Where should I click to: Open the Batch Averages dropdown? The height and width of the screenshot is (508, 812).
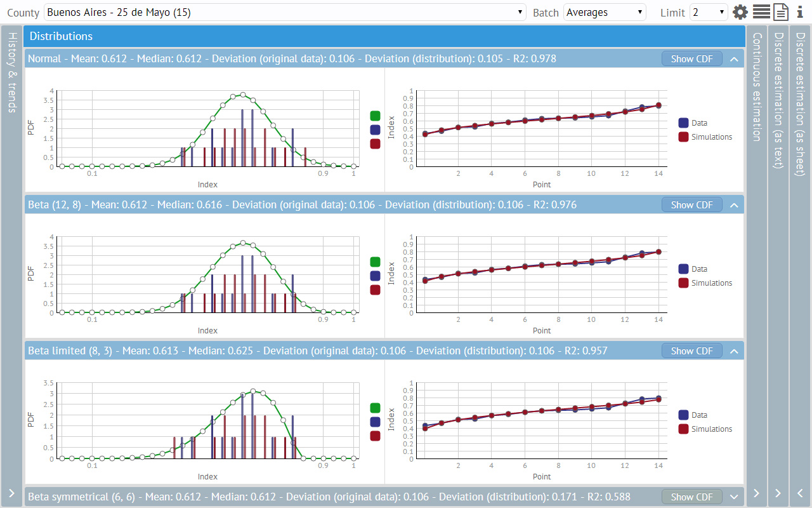605,12
